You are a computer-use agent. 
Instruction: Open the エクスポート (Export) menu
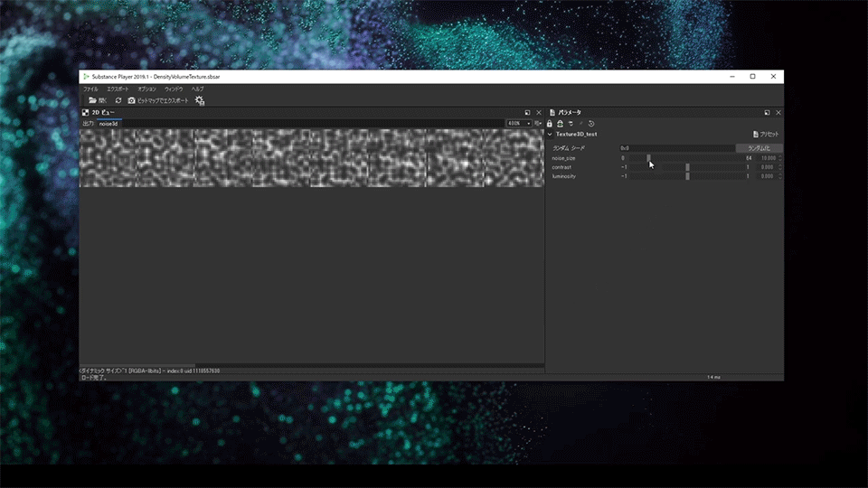[118, 89]
